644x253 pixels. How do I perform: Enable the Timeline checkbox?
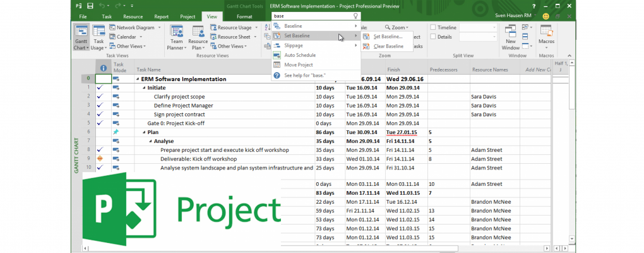[433, 28]
